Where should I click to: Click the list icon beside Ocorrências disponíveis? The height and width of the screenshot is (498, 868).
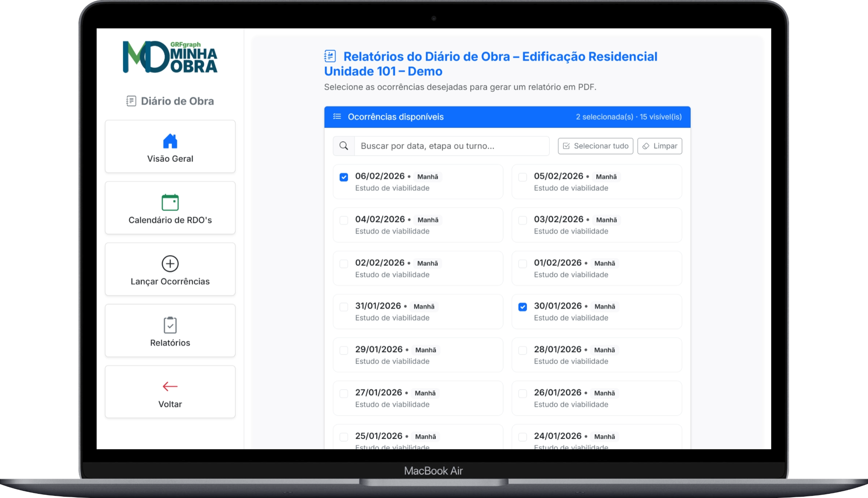337,117
